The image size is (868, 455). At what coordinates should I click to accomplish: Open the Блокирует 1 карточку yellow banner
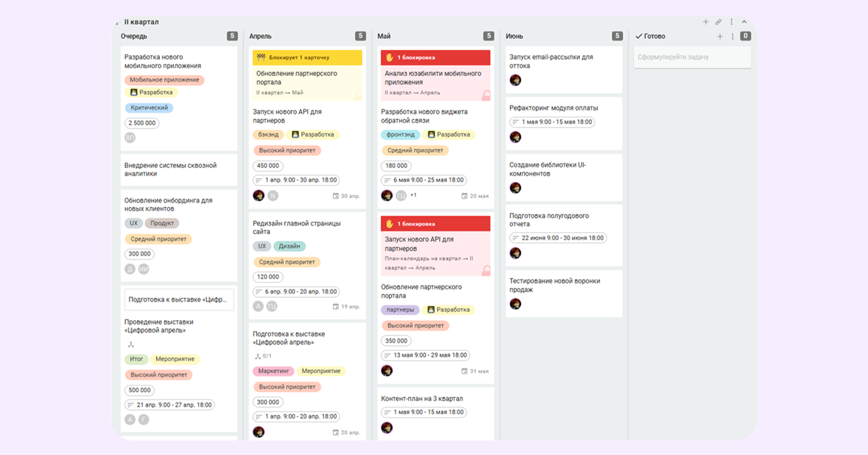pyautogui.click(x=307, y=58)
